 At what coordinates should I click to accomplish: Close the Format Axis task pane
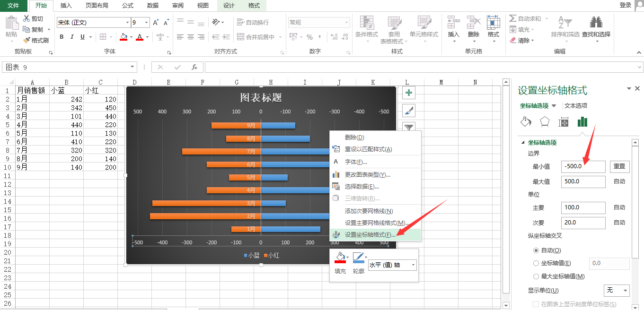637,88
